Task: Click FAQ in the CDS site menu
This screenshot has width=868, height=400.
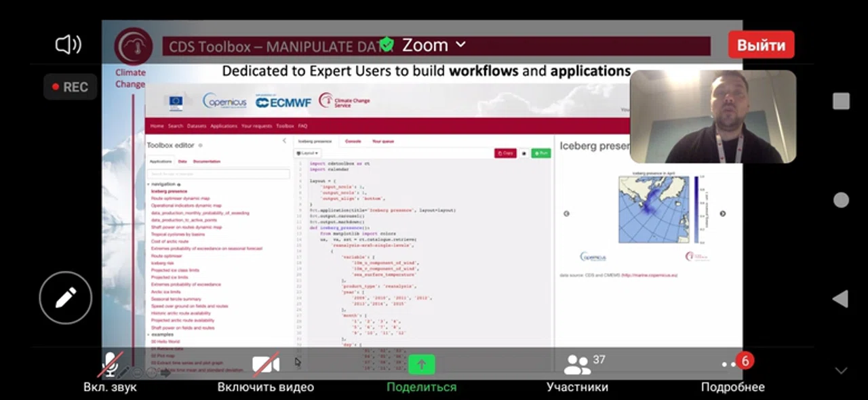Action: point(302,126)
